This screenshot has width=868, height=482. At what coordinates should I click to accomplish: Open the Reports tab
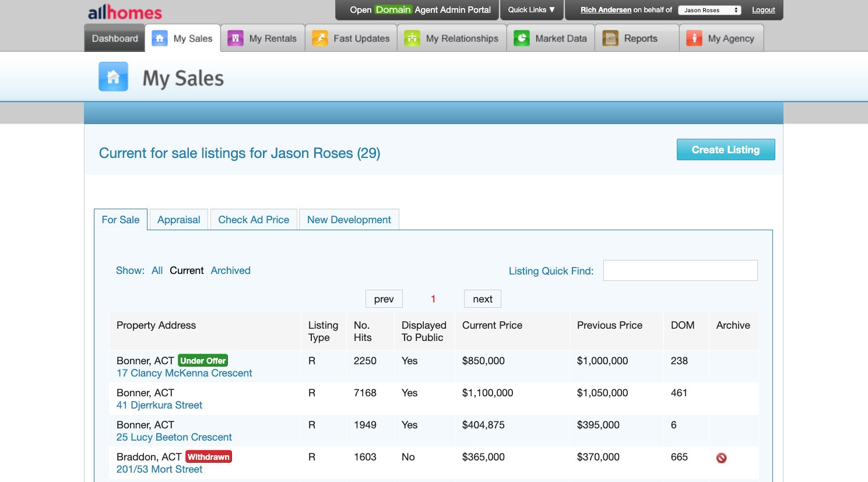(637, 38)
